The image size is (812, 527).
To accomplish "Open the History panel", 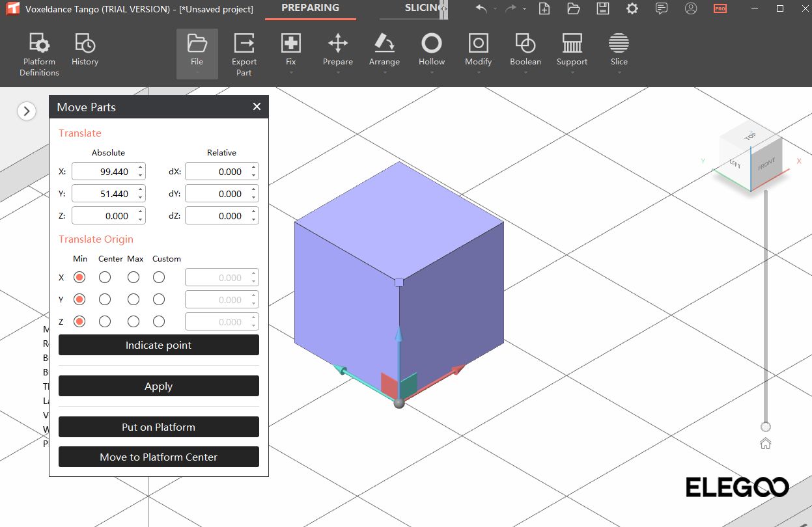I will [85, 50].
